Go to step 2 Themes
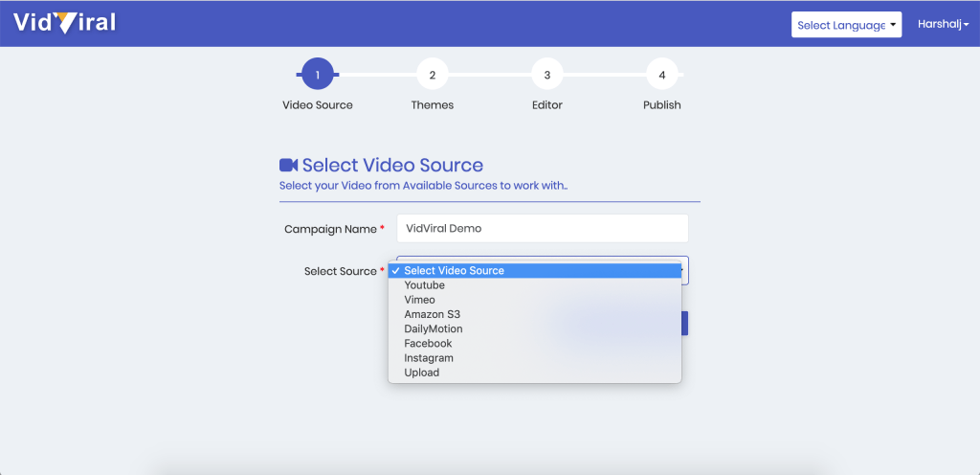 coord(433,75)
